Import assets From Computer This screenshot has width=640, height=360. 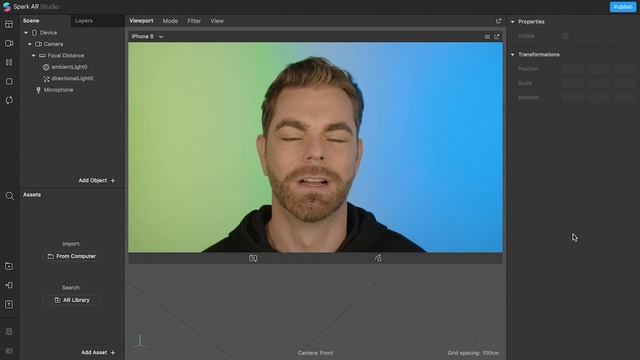[71, 256]
